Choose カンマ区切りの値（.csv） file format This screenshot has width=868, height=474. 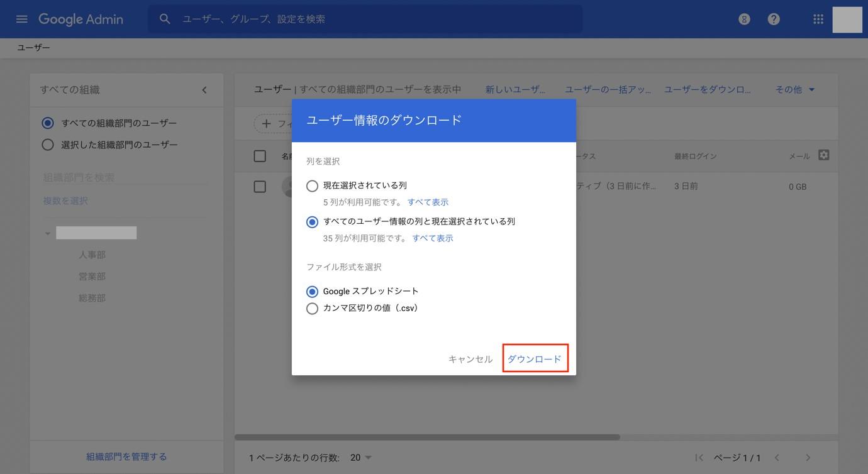(x=312, y=308)
